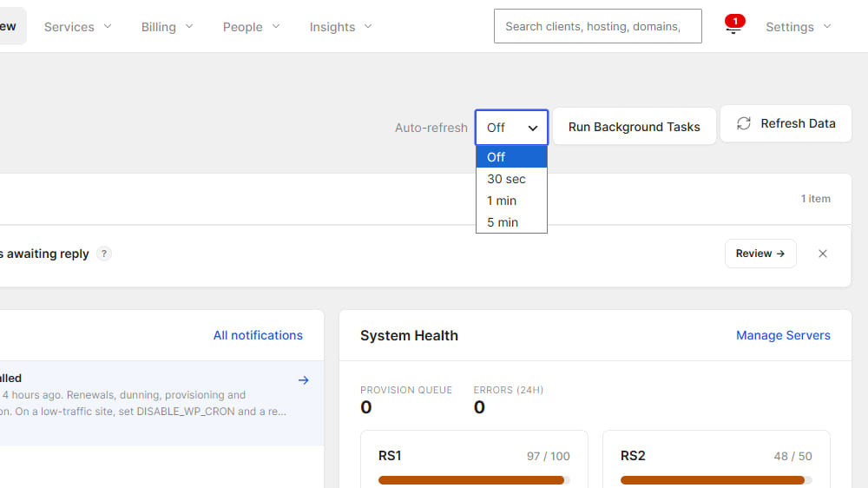Open the Billing menu
This screenshot has height=488, width=868.
[168, 27]
